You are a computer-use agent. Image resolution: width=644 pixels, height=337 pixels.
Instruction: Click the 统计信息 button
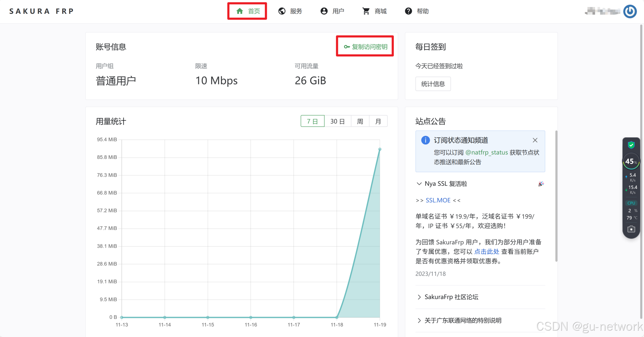[433, 84]
